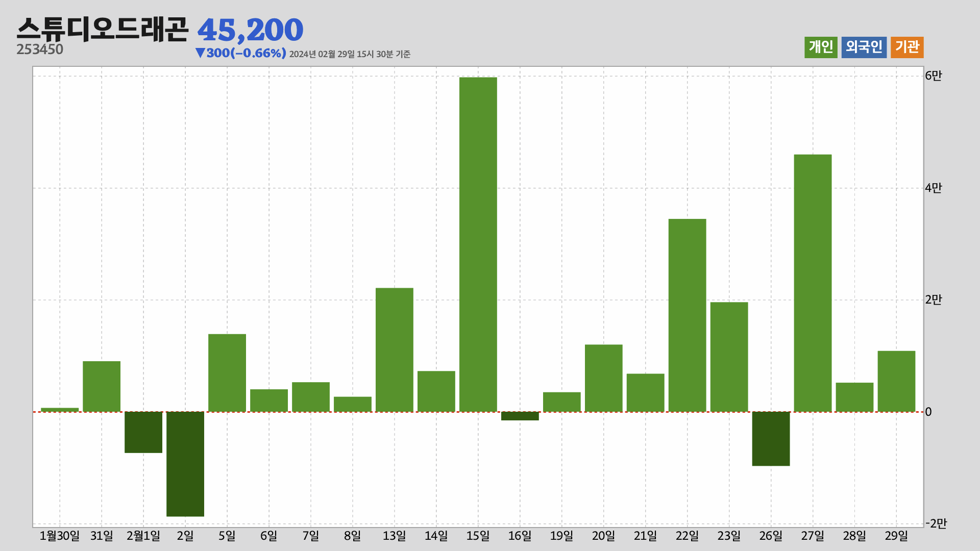The width and height of the screenshot is (980, 551).
Task: Click the small negative bar for 16일
Action: 520,416
